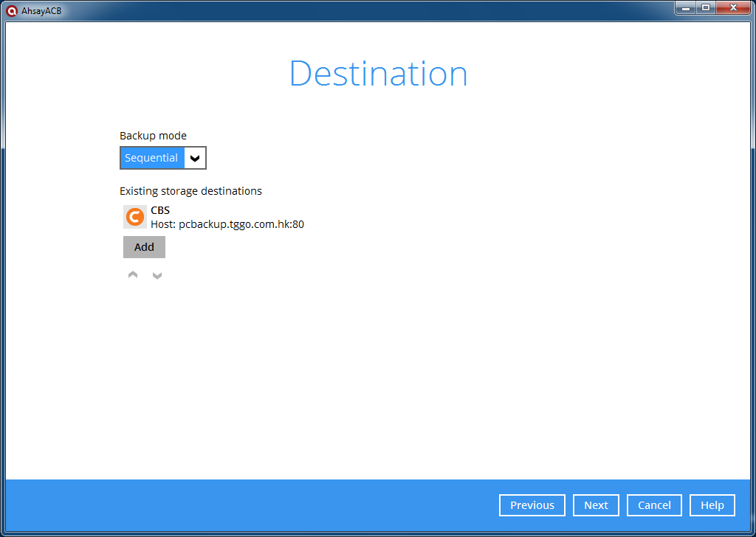
Task: Select the CBS storage destination name
Action: 160,210
